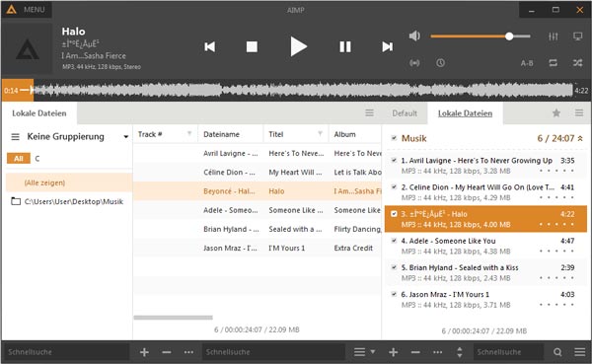The width and height of the screenshot is (592, 364).
Task: Uncheck track 5 Brian Hyland checkbox
Action: coord(394,267)
